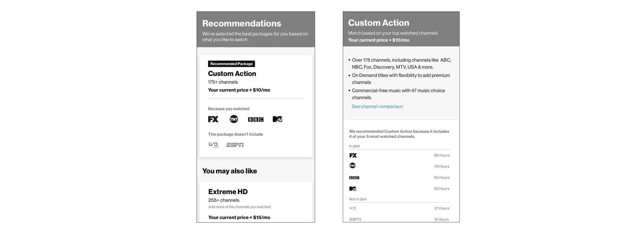Image resolution: width=644 pixels, height=234 pixels.
Task: Click the 65 Hours value for BBC
Action: pos(442,177)
